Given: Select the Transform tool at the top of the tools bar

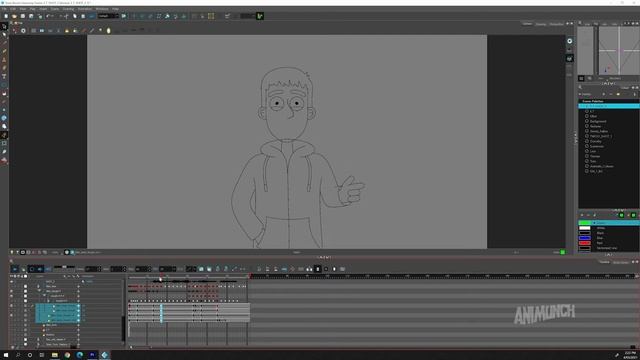Looking at the screenshot, I should (4, 26).
